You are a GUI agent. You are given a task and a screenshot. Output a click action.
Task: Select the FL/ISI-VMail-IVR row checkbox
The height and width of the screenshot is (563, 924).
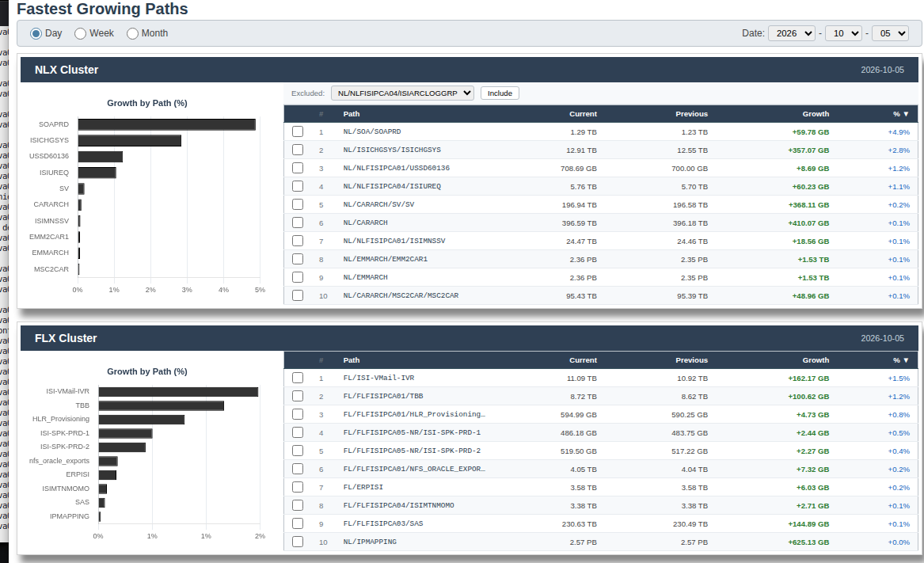click(x=298, y=378)
